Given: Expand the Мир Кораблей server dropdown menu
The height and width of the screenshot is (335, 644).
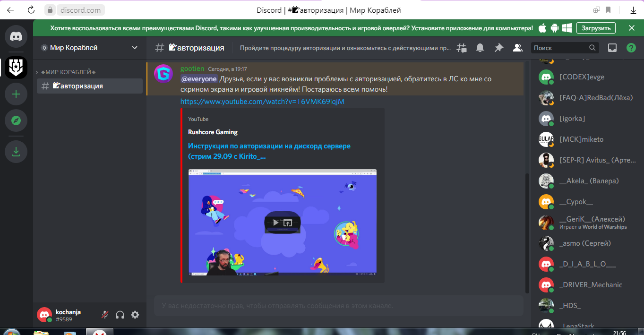Looking at the screenshot, I should (135, 48).
